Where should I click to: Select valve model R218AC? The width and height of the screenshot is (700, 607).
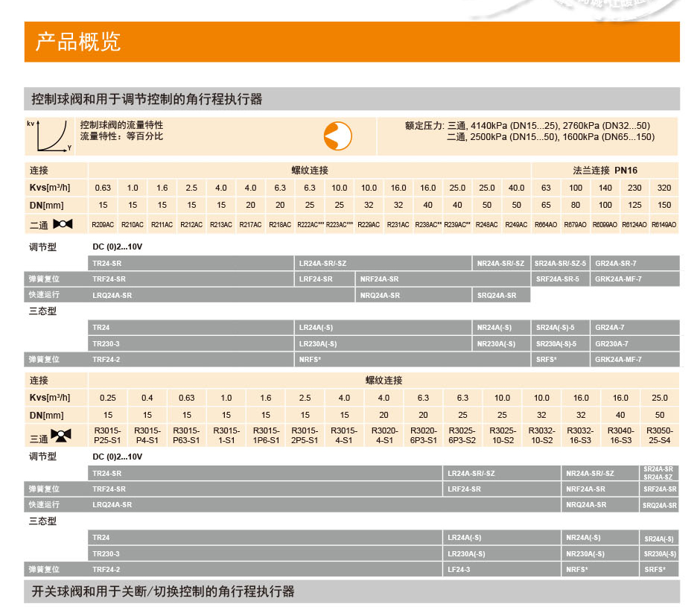280,225
